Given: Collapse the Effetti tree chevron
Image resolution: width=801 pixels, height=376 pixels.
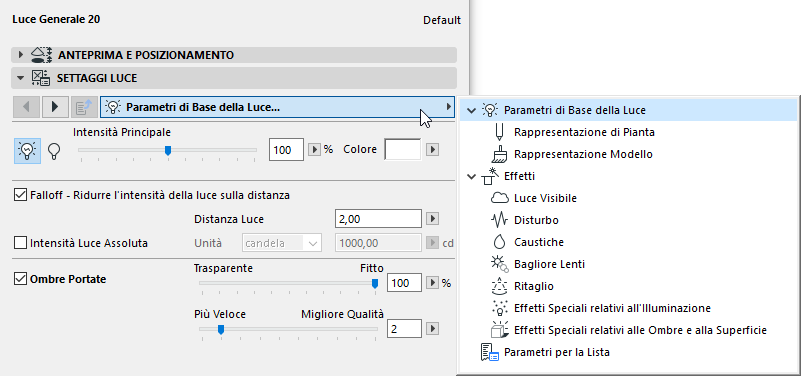Looking at the screenshot, I should coord(472,176).
